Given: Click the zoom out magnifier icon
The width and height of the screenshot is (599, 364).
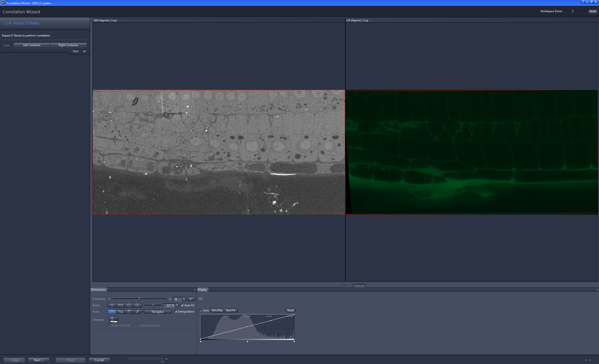Looking at the screenshot, I should [x=129, y=306].
